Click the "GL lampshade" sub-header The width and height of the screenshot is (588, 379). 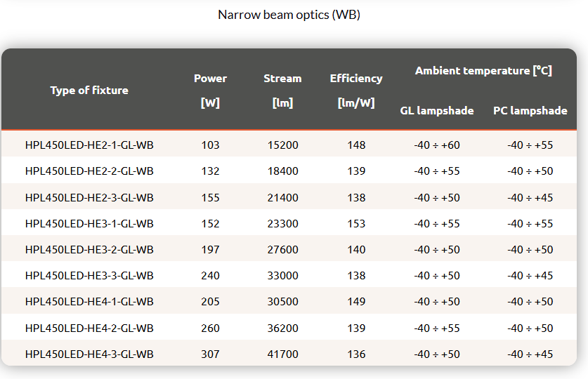[437, 111]
